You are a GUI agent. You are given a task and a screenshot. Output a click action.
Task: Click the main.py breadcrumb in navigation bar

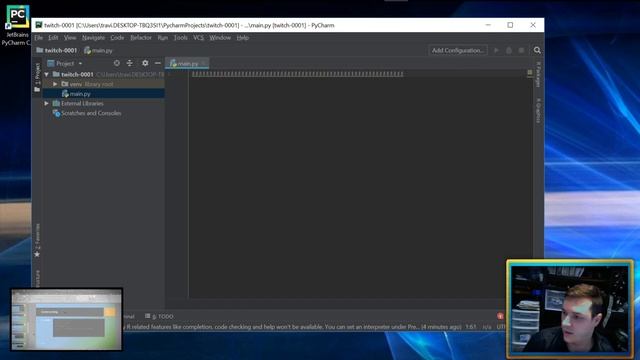(x=98, y=50)
